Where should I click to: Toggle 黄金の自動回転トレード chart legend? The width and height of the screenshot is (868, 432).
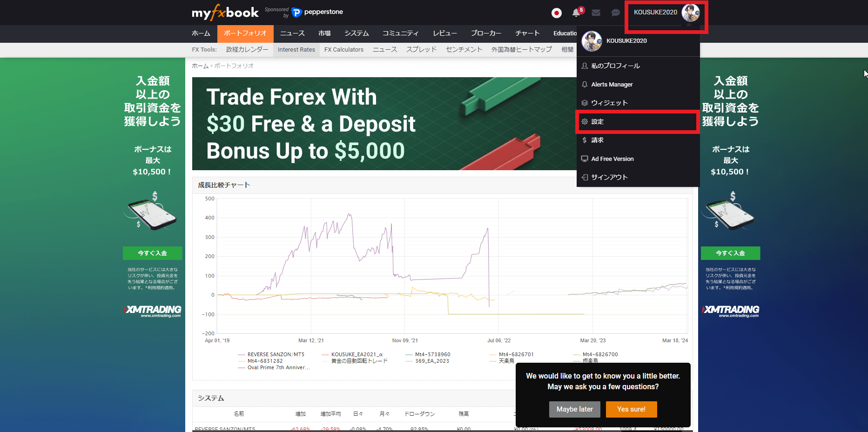coord(355,361)
